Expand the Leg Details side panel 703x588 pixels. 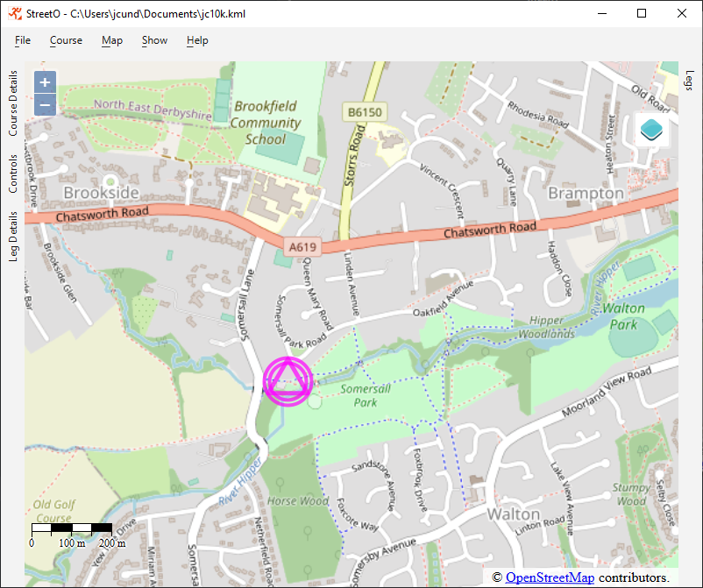coord(13,237)
